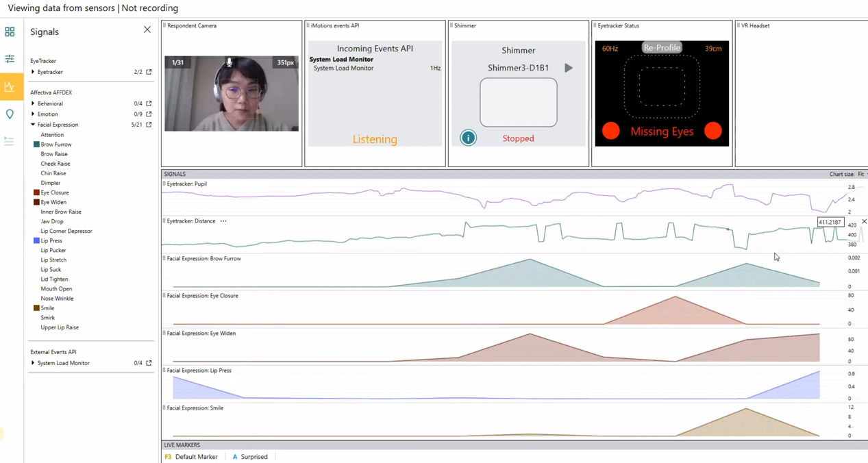Trigger the Surprised live marker
The height and width of the screenshot is (463, 868).
250,457
